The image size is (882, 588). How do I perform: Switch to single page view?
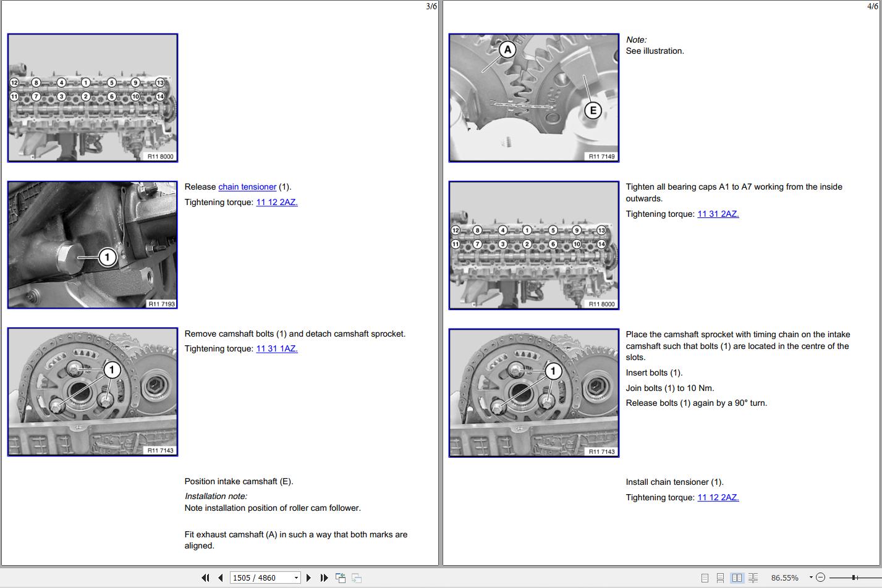pyautogui.click(x=705, y=578)
